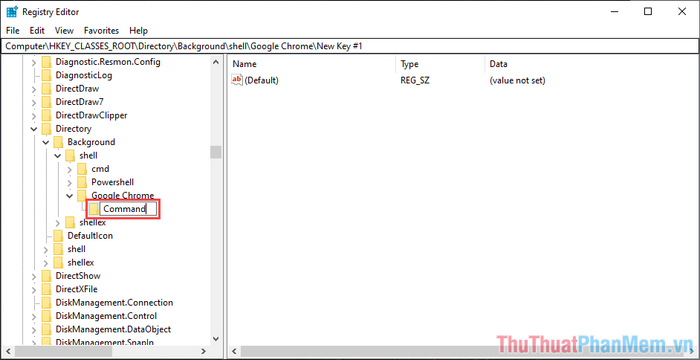The height and width of the screenshot is (360, 700).
Task: Select the Background folder icon
Action: 58,142
